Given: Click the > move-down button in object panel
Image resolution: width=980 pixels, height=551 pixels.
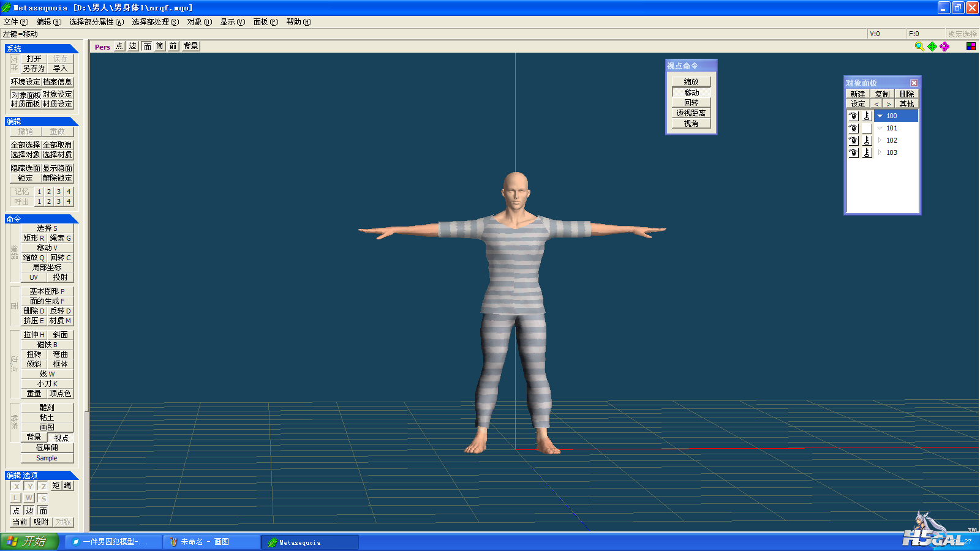Looking at the screenshot, I should point(888,104).
